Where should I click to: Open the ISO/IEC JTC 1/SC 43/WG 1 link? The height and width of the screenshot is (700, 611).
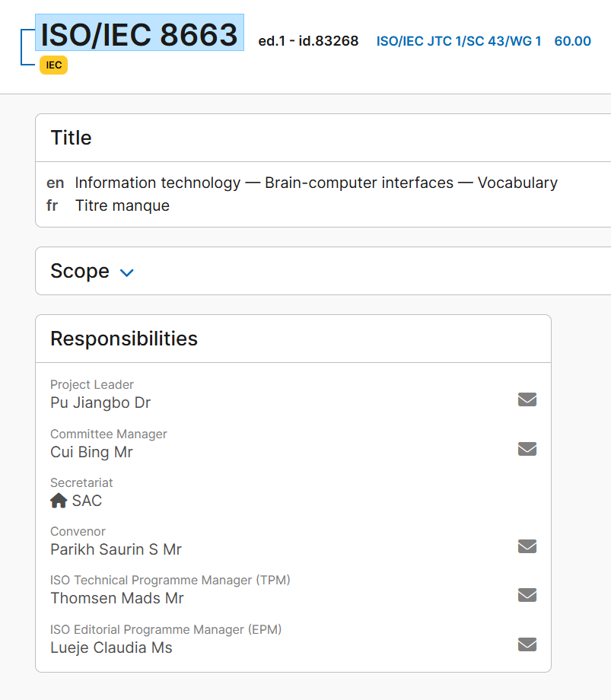(x=459, y=41)
